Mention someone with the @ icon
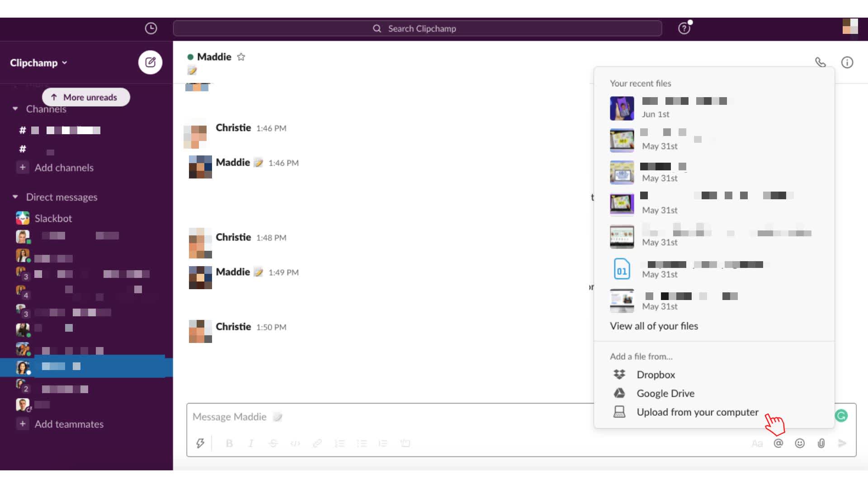The width and height of the screenshot is (868, 488). pos(778,443)
